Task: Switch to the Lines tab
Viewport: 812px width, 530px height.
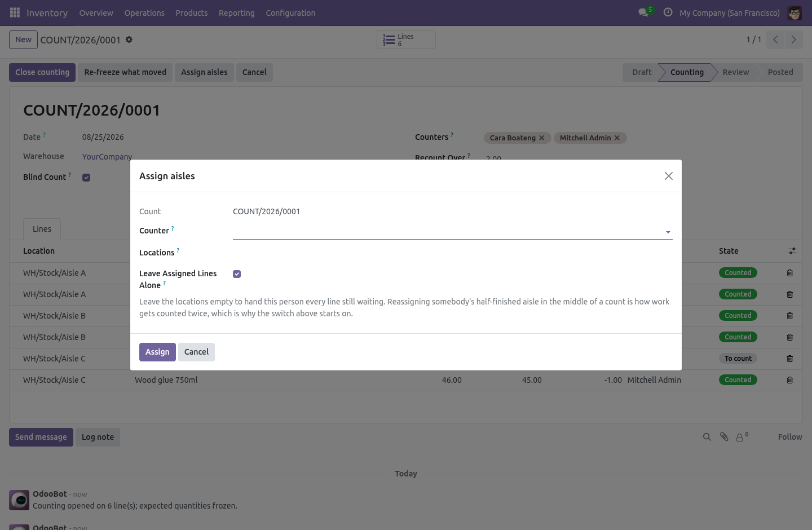Action: click(x=42, y=229)
